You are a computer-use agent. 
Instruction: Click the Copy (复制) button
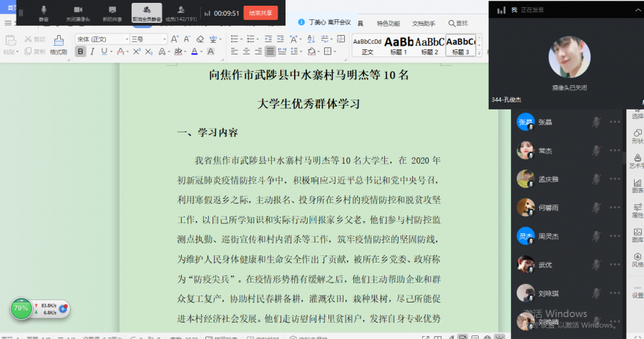pos(35,51)
